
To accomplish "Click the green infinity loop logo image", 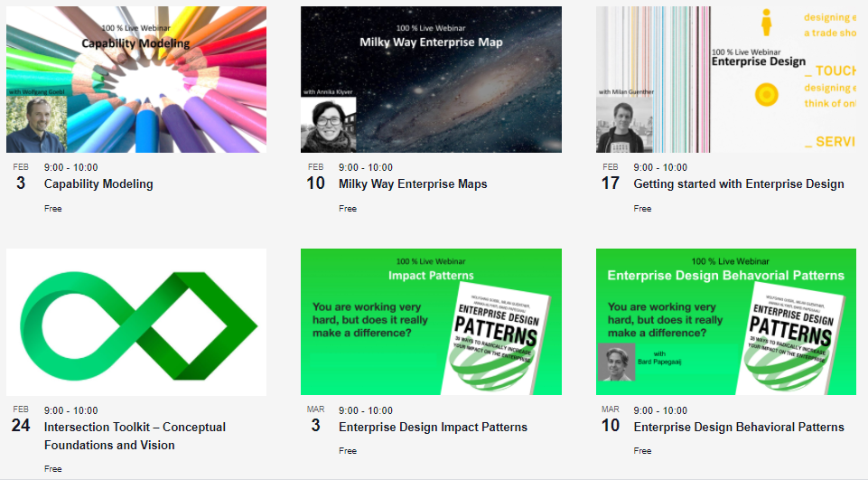I will point(136,322).
